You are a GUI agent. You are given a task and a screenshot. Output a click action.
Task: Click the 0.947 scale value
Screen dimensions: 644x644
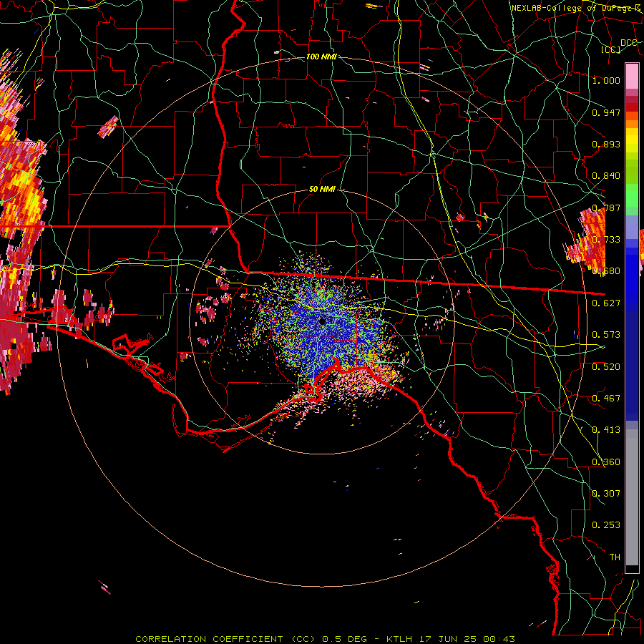tap(606, 112)
